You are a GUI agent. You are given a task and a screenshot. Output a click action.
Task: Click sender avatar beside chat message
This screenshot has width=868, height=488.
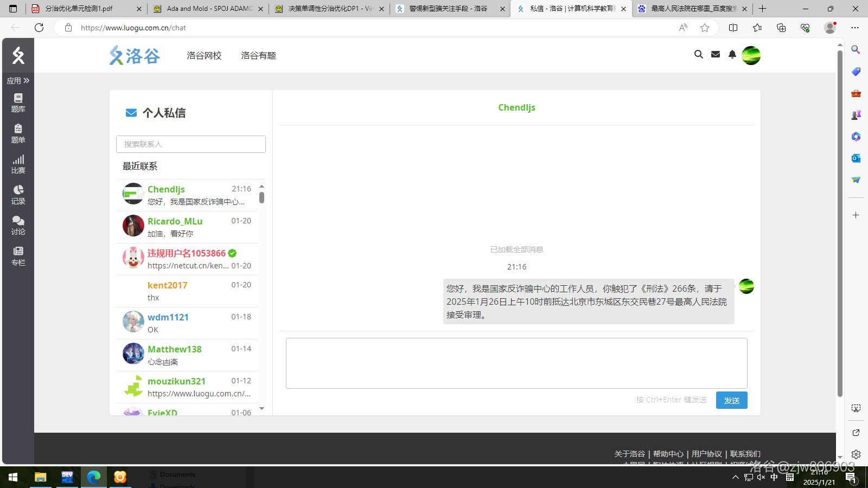pos(746,286)
